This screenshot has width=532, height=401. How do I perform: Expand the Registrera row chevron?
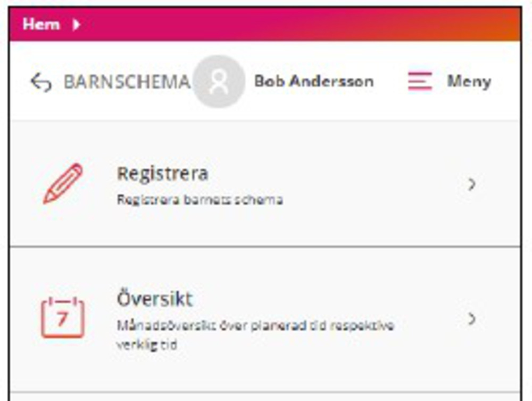[x=471, y=184]
